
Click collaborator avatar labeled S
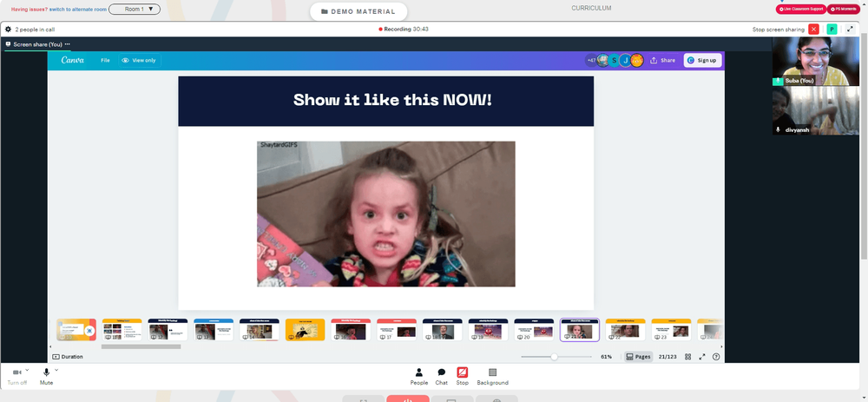614,61
